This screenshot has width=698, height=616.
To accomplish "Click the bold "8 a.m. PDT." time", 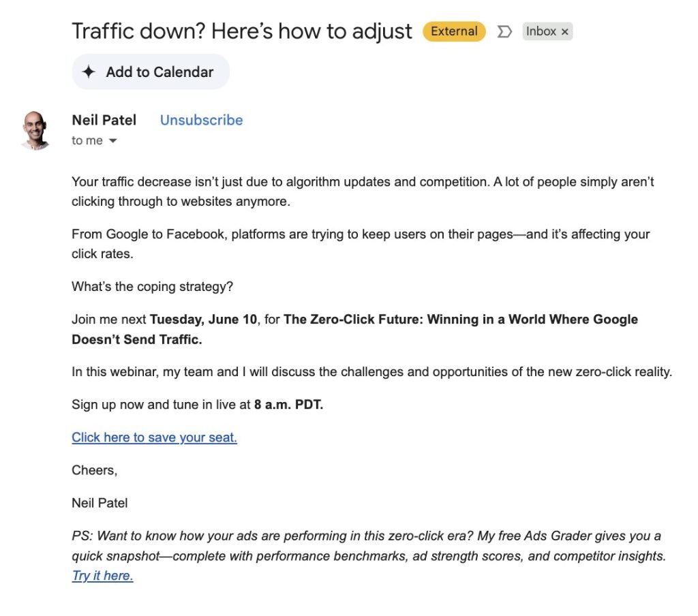I will 288,405.
